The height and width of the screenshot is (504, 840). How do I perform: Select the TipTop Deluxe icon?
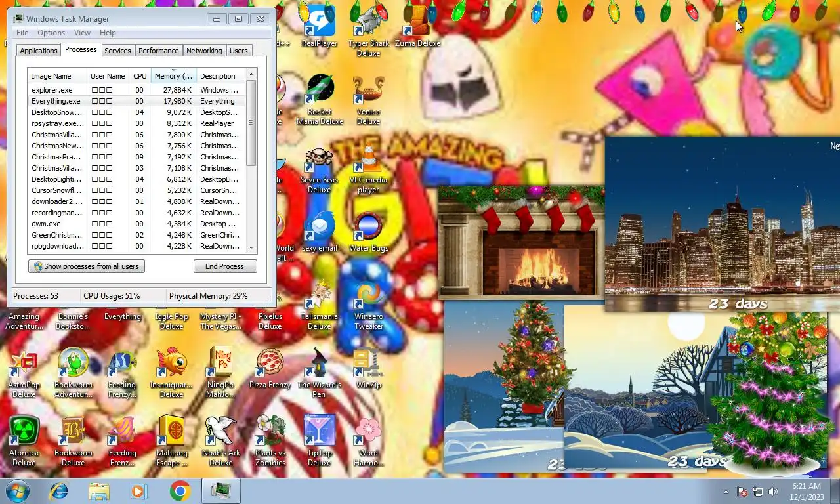[319, 440]
